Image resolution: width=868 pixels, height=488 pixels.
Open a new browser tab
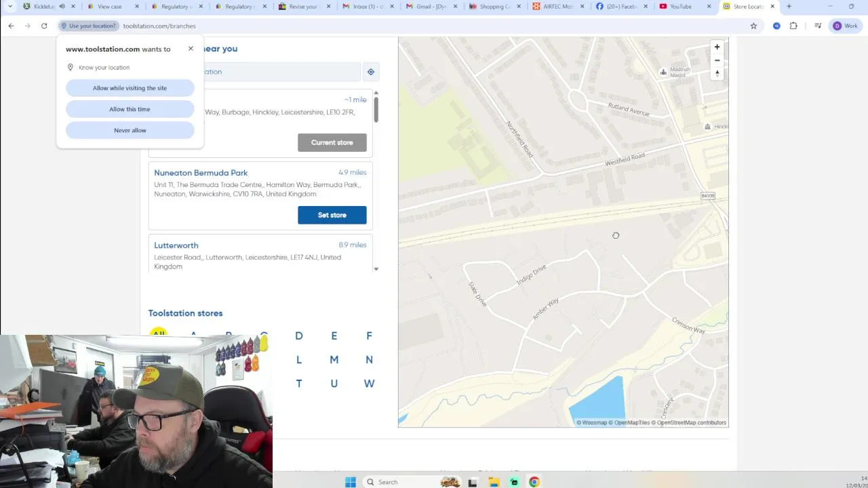[x=789, y=6]
